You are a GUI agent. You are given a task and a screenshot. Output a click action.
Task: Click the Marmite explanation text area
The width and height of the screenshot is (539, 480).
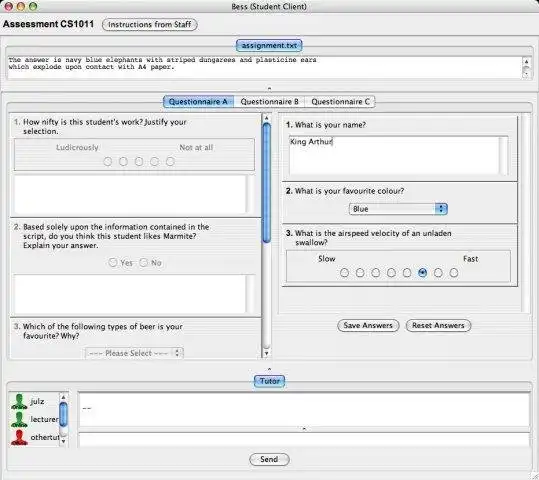pos(131,294)
